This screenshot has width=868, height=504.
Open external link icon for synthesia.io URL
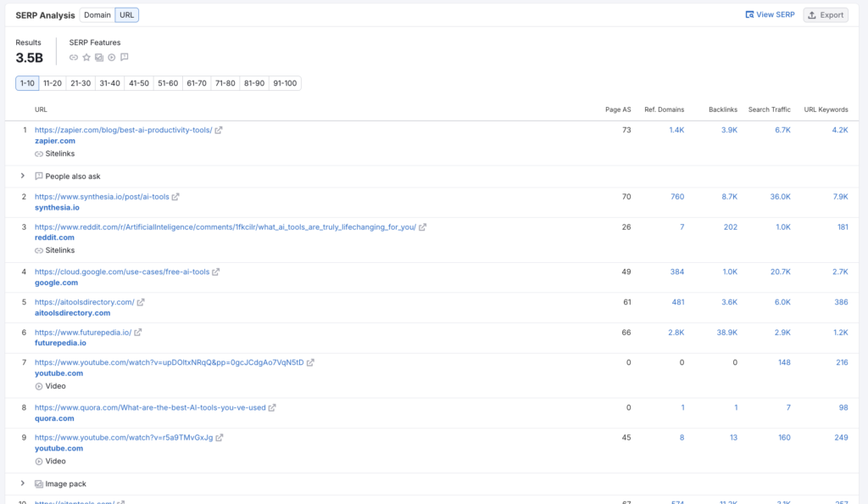[175, 197]
